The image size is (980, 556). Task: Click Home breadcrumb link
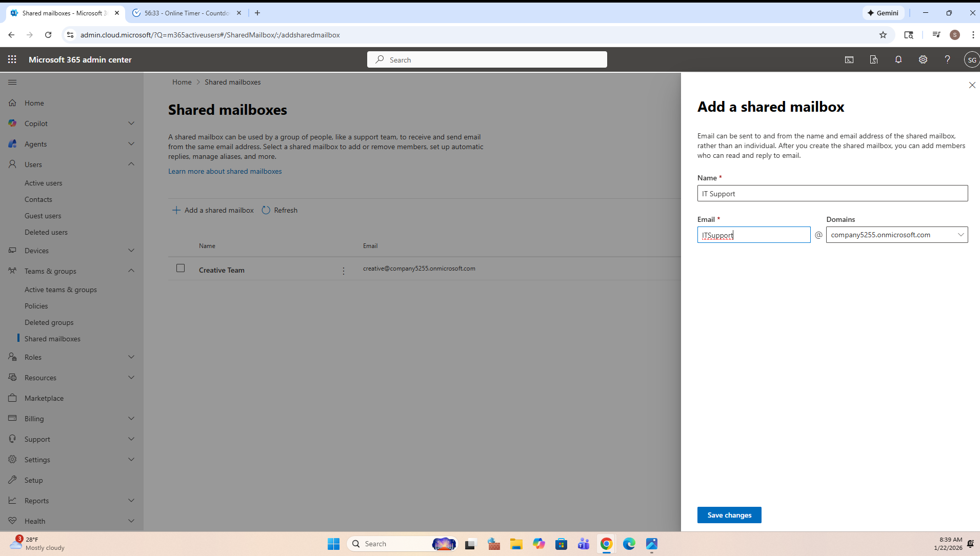(182, 82)
